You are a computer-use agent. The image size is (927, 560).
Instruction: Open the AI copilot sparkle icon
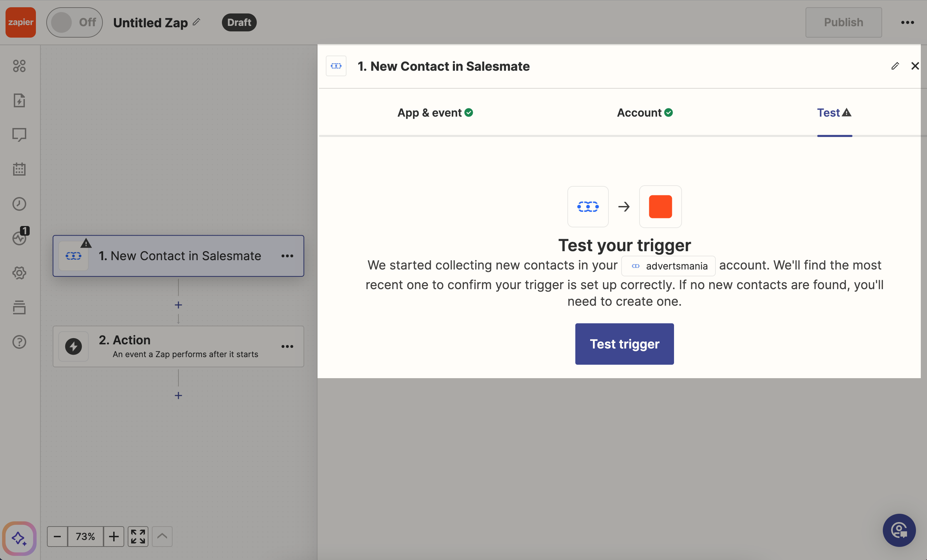19,539
